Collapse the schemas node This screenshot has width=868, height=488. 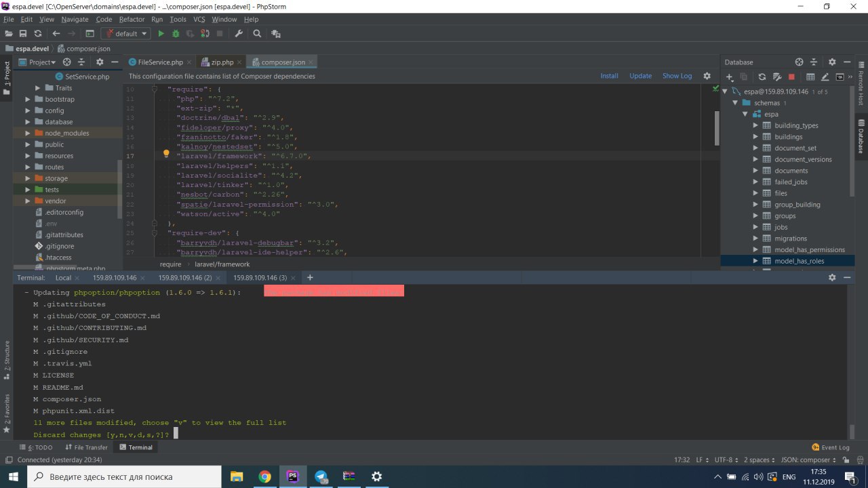736,103
